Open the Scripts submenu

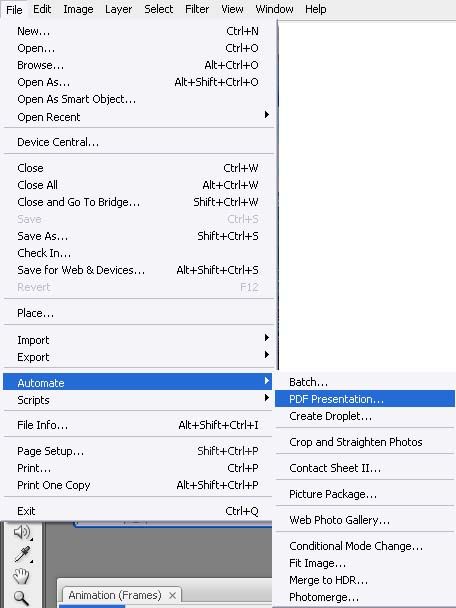138,400
